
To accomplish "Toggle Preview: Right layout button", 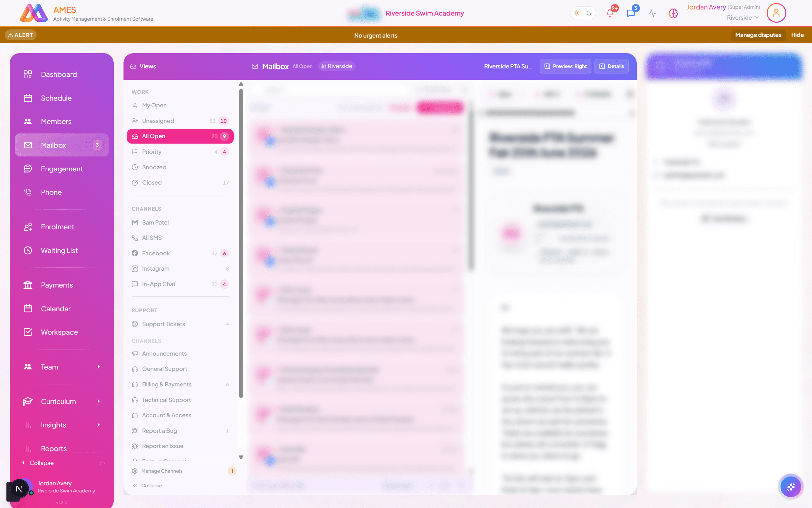I will click(565, 66).
